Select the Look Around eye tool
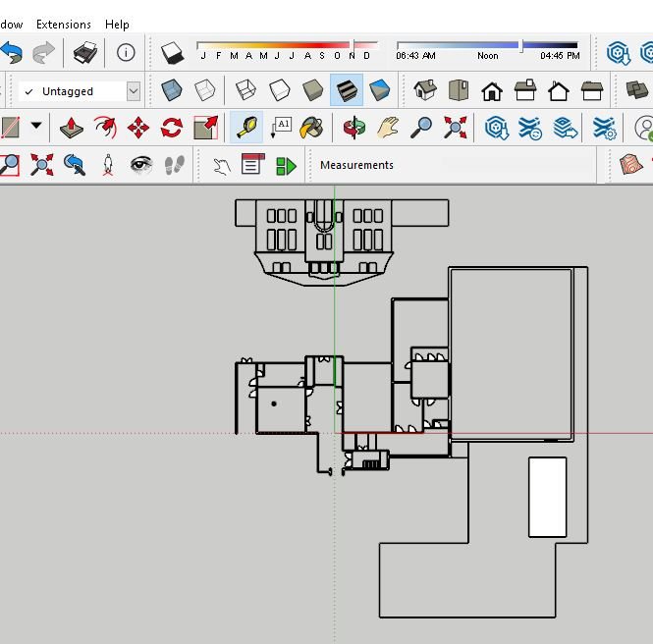 [140, 164]
